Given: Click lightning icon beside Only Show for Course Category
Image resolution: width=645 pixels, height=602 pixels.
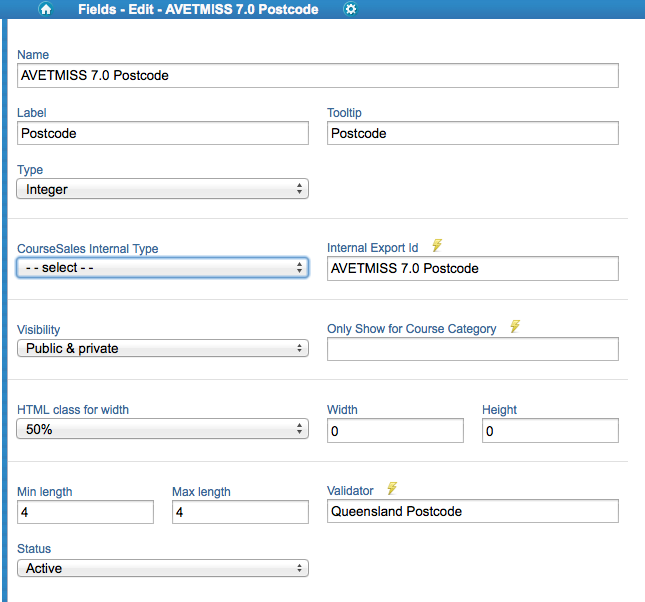Looking at the screenshot, I should 515,327.
